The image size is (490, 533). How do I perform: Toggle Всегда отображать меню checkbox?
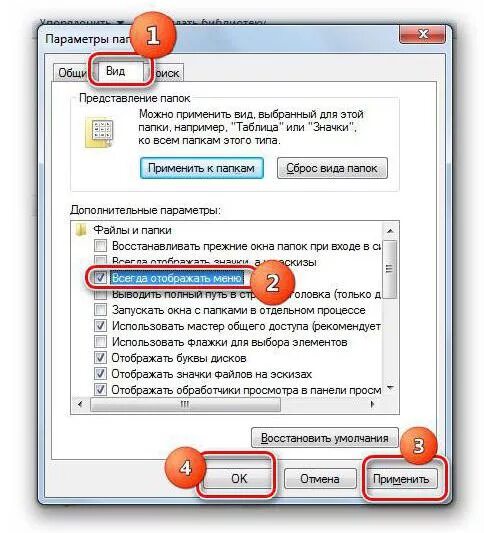tap(100, 278)
